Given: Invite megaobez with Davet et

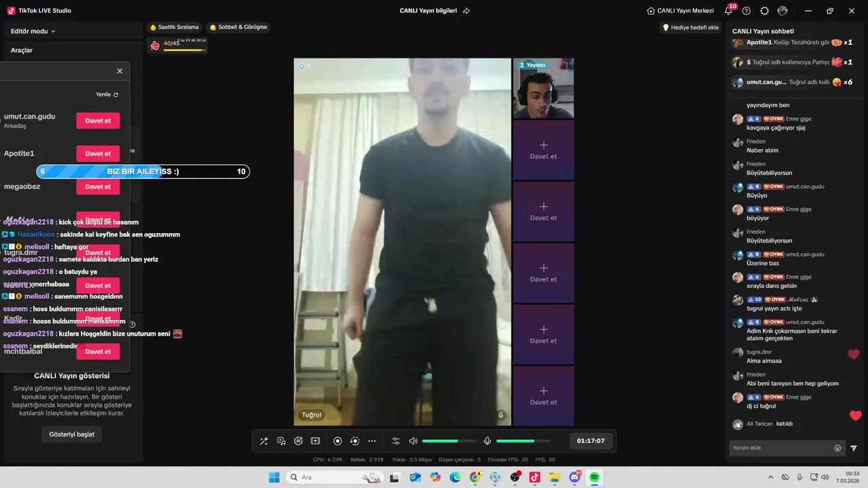Looking at the screenshot, I should coord(98,186).
